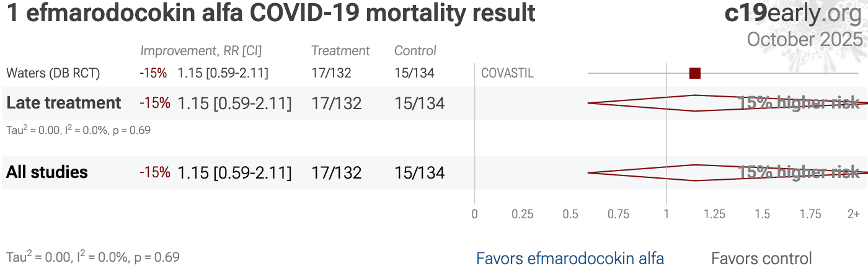
Task: Click the October 2025 date text
Action: pos(805,39)
